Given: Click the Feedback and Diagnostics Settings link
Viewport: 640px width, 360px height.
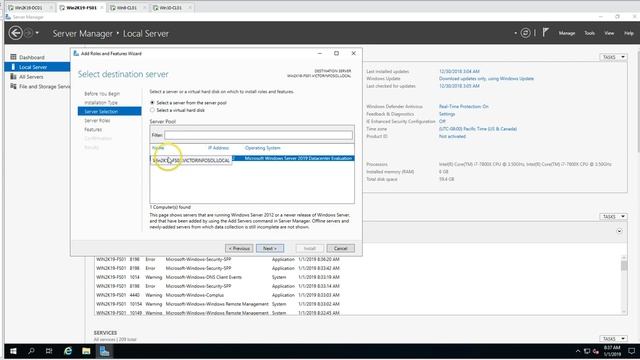Looking at the screenshot, I should click(x=447, y=114).
